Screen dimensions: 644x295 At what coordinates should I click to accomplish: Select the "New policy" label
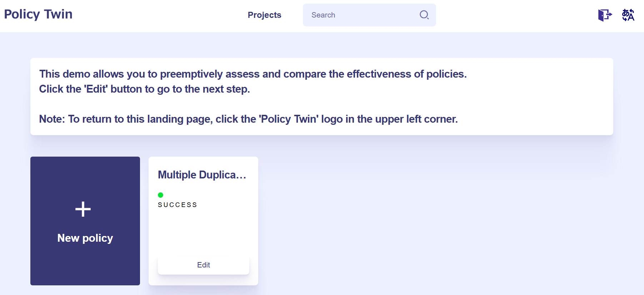click(x=85, y=238)
